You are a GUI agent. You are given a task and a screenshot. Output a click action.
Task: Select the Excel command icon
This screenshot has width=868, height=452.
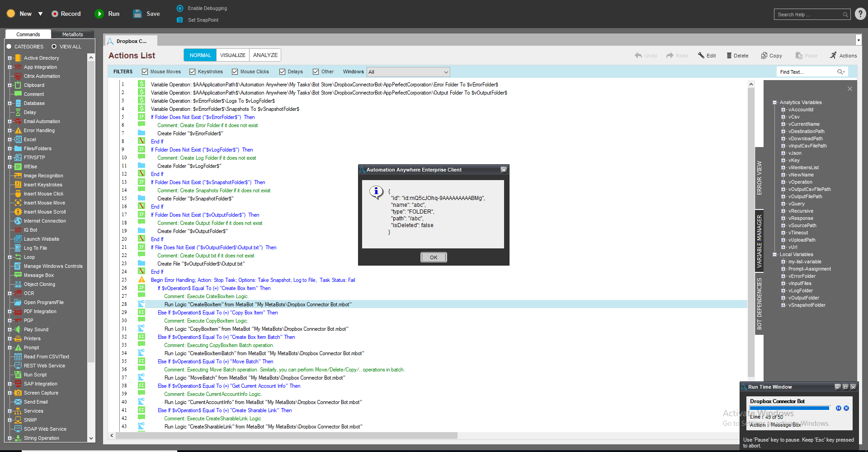[x=18, y=139]
